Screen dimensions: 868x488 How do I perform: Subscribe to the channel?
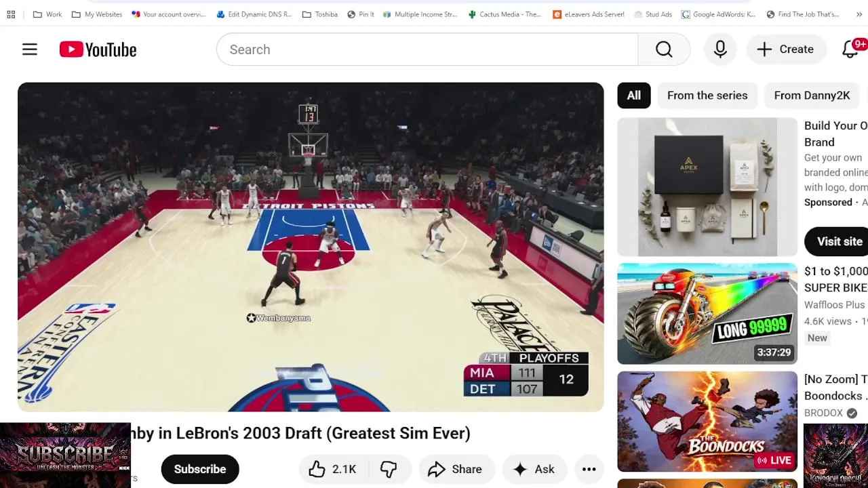click(200, 469)
